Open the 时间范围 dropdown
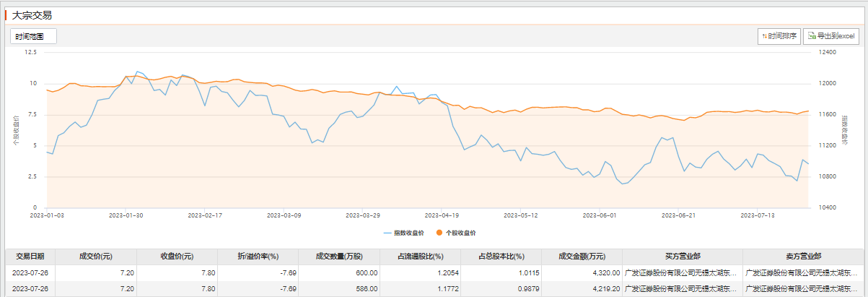 (32, 36)
